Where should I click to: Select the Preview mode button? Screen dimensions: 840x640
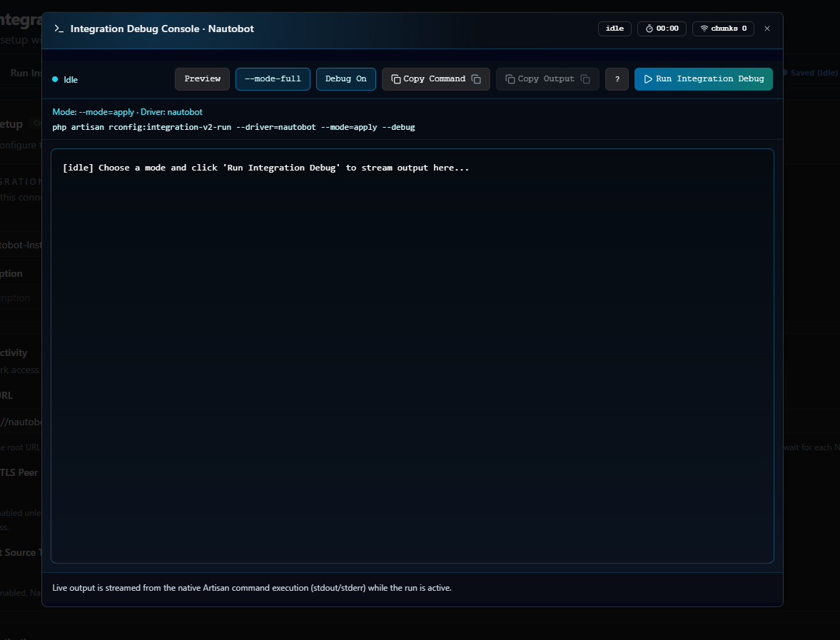point(203,78)
